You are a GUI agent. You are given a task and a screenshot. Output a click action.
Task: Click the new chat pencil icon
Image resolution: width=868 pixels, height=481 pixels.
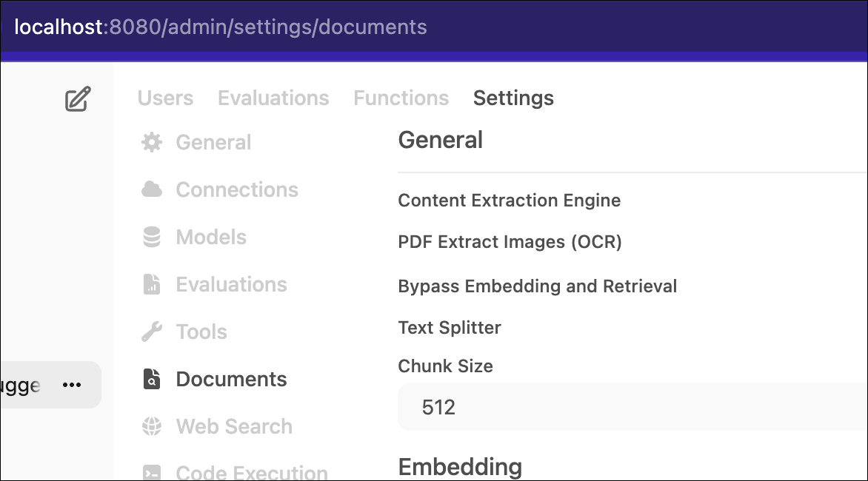78,99
